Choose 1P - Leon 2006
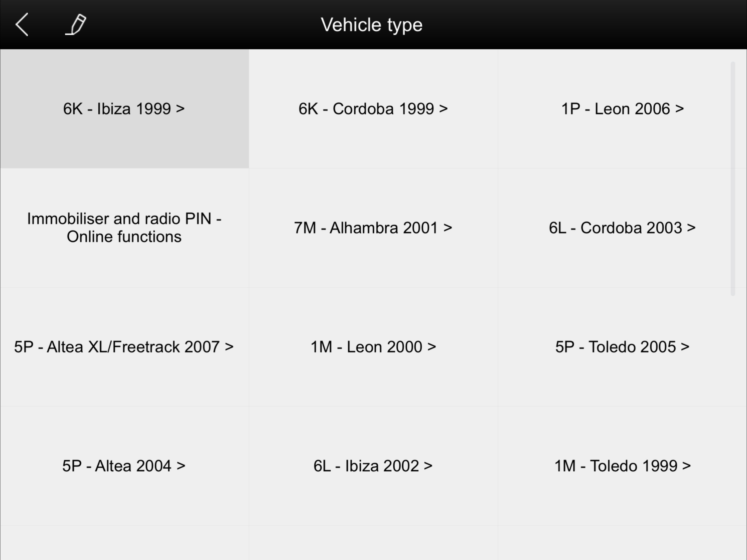 622,109
